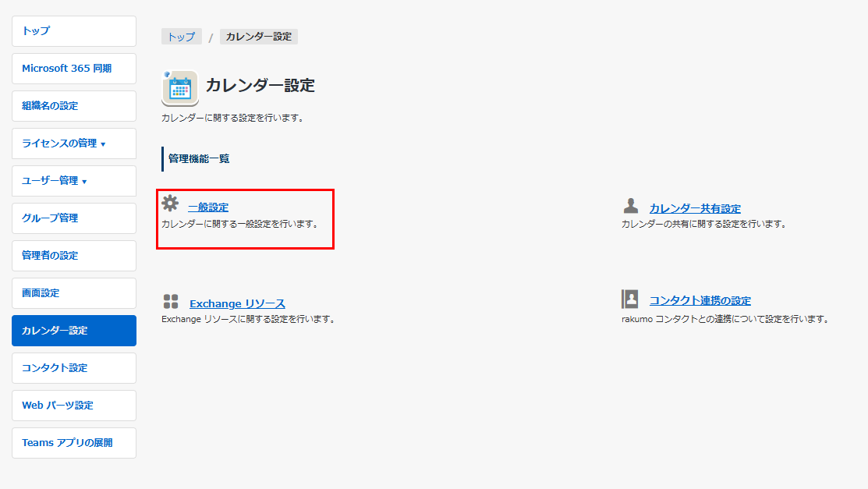The width and height of the screenshot is (868, 489).
Task: Click the description Exchange リソースに関する設定を行います。
Action: pyautogui.click(x=249, y=320)
